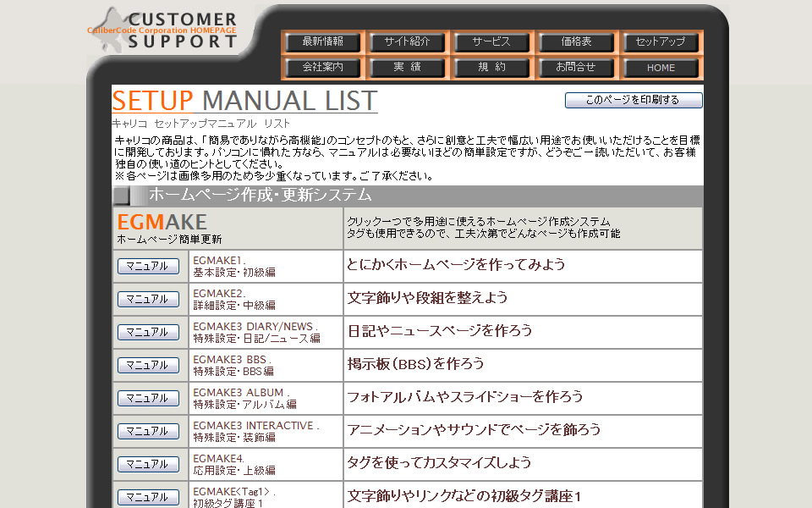Open the manual for EGMAKE1 基本設定・初級編
812x508 pixels.
(148, 267)
